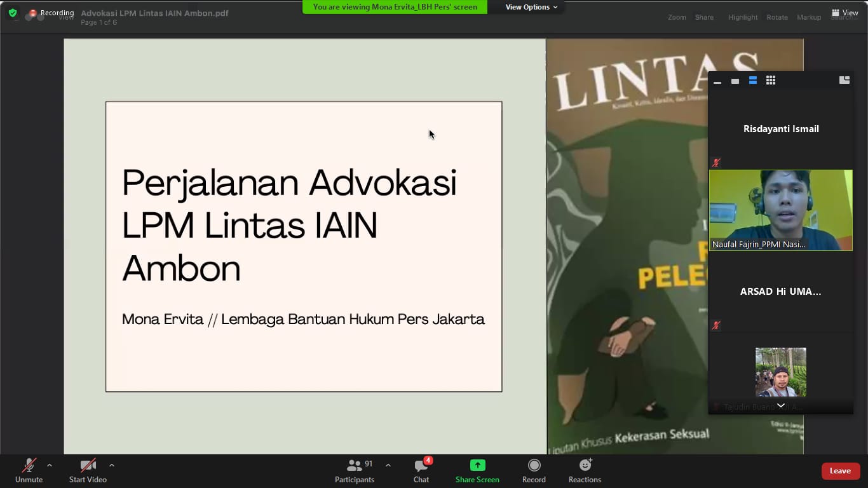Open the Reactions menu
Viewport: 868px width, 488px height.
tap(585, 471)
